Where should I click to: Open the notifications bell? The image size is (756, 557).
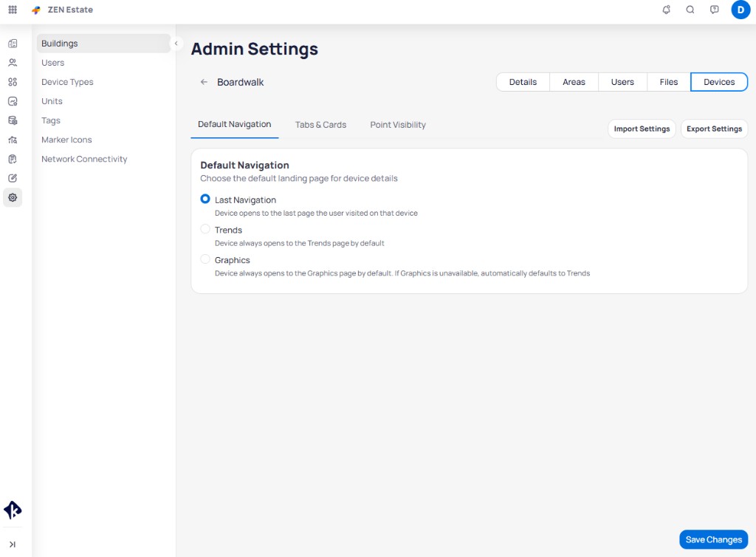pyautogui.click(x=667, y=10)
